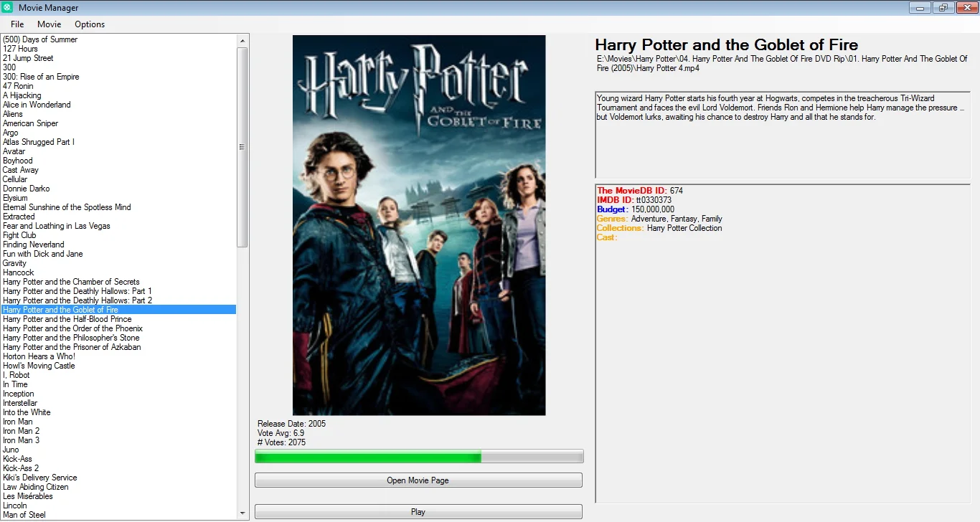Open the Options menu
Image resolution: width=980 pixels, height=522 pixels.
click(90, 24)
